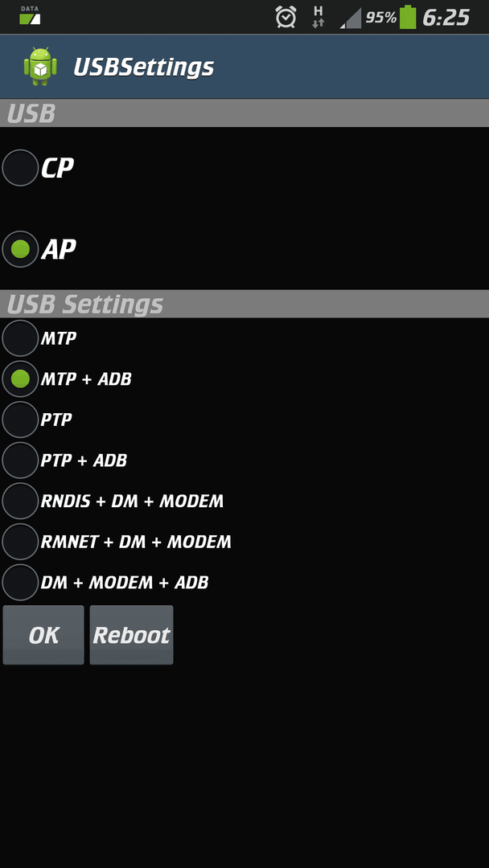Viewport: 489px width, 868px height.
Task: Confirm with the OK button
Action: (x=43, y=635)
